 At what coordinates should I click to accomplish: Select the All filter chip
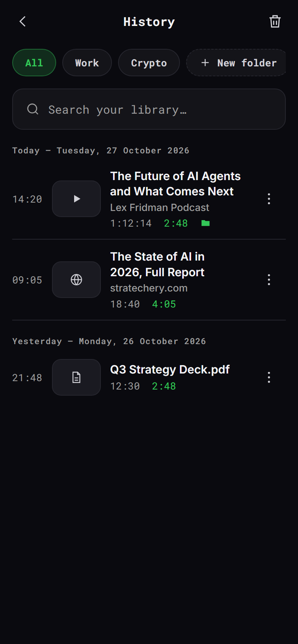pyautogui.click(x=34, y=63)
